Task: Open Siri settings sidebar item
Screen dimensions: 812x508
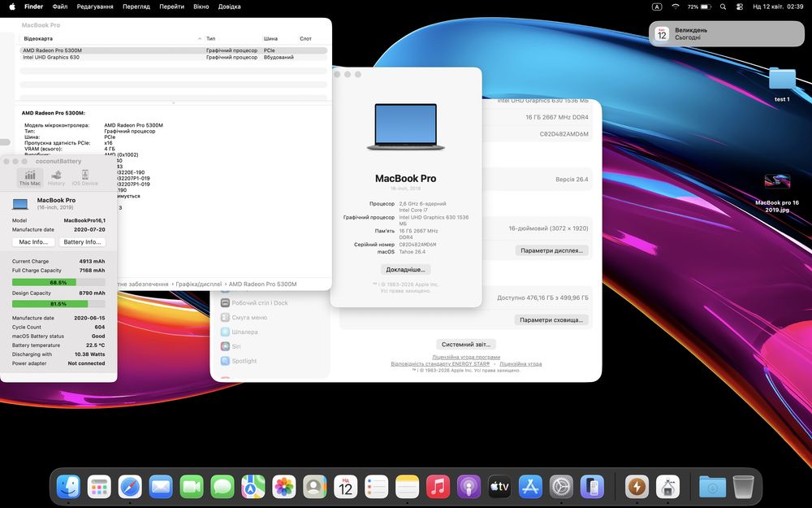Action: tap(231, 346)
